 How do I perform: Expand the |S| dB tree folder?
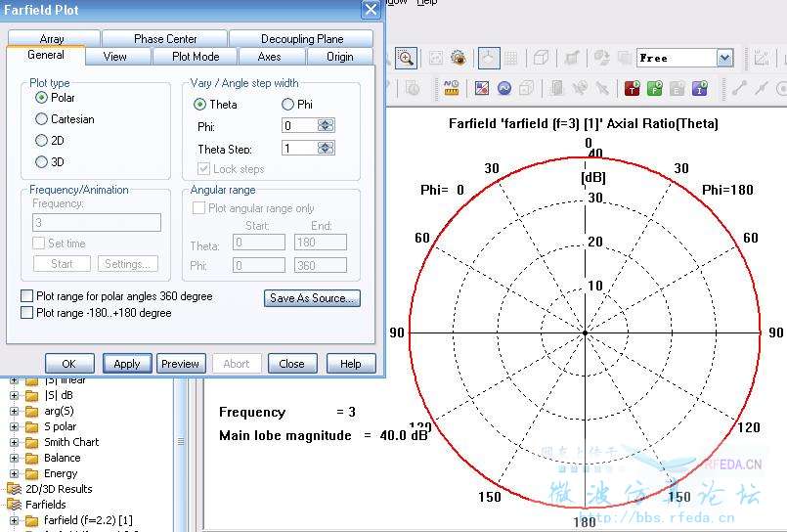(x=14, y=395)
